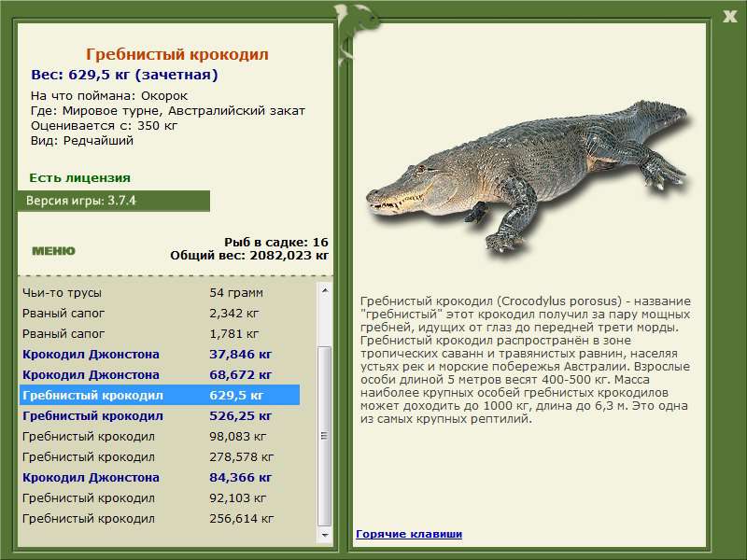Select Рваный сапог weighing 1,781 кг

tap(159, 333)
